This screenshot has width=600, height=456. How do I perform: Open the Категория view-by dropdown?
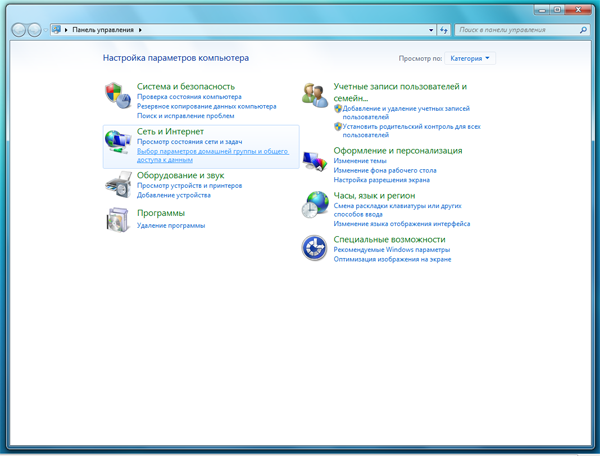click(470, 59)
